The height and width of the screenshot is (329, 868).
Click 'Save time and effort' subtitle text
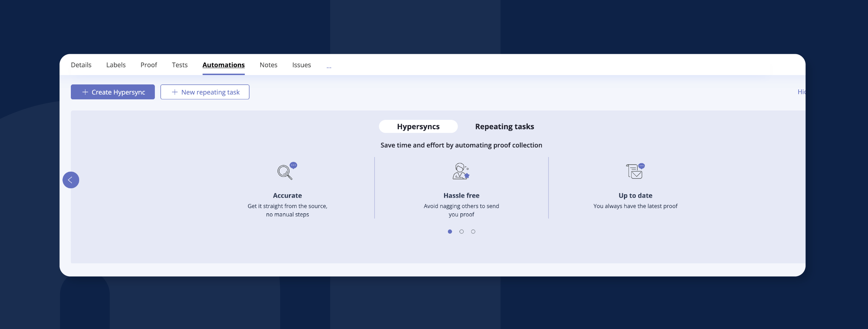461,145
